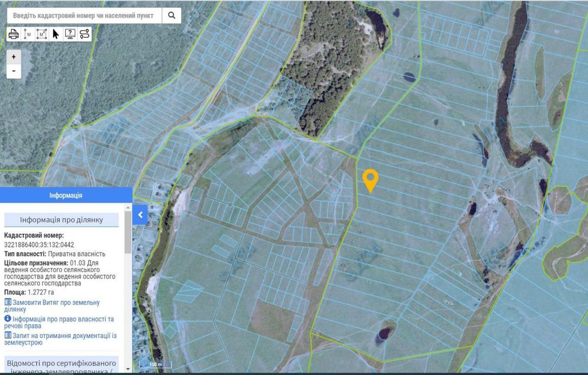Viewport: 588px width, 375px height.
Task: Open Запит на отримання документації link
Action: tap(61, 339)
